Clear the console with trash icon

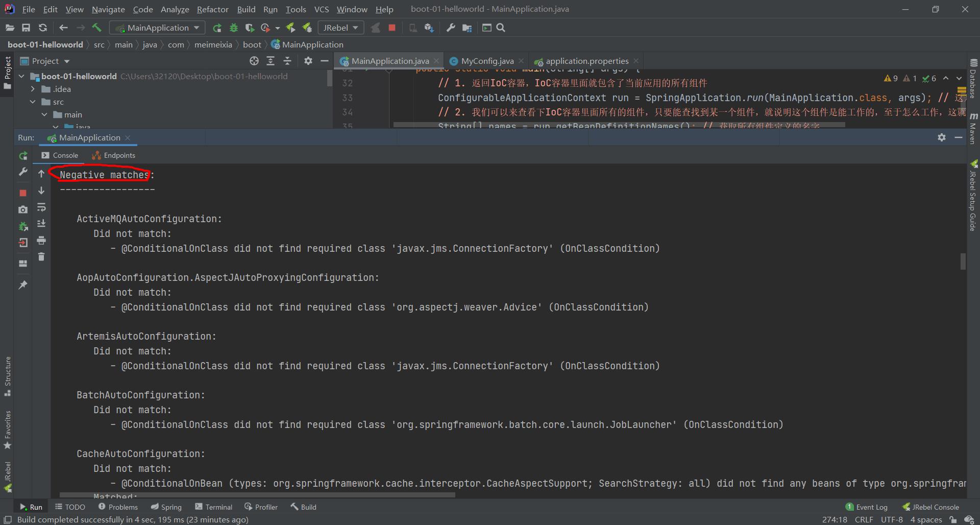[x=41, y=256]
